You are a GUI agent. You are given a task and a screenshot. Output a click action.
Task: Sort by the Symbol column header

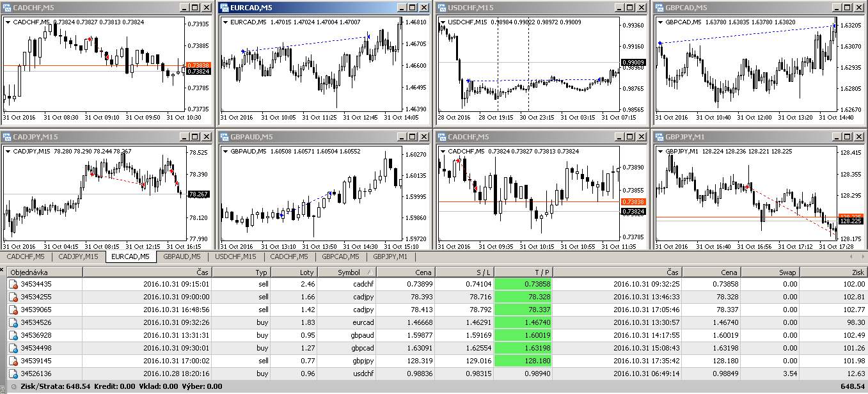coord(348,272)
